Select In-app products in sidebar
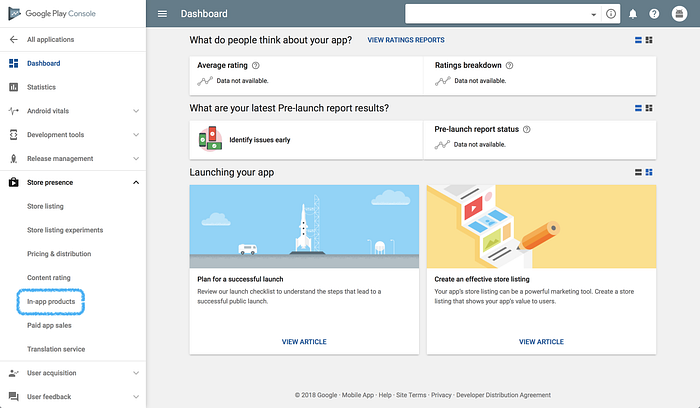Viewport: 700px width, 408px height. [x=51, y=302]
